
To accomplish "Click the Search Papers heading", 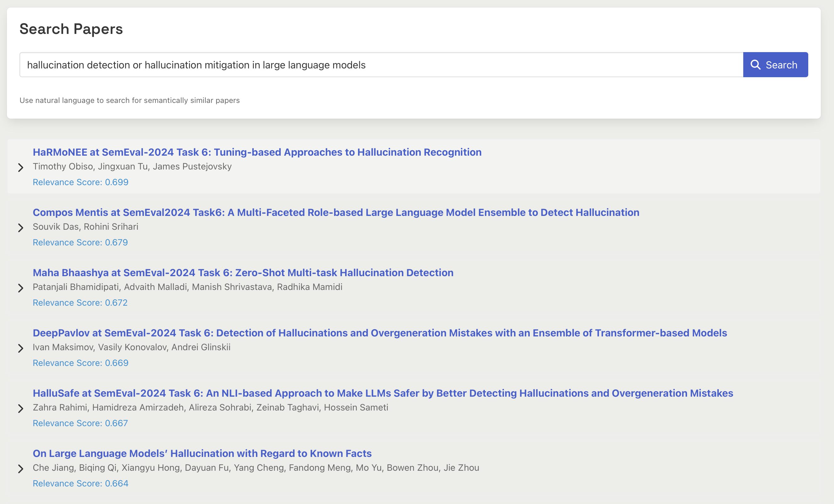I will (x=71, y=29).
